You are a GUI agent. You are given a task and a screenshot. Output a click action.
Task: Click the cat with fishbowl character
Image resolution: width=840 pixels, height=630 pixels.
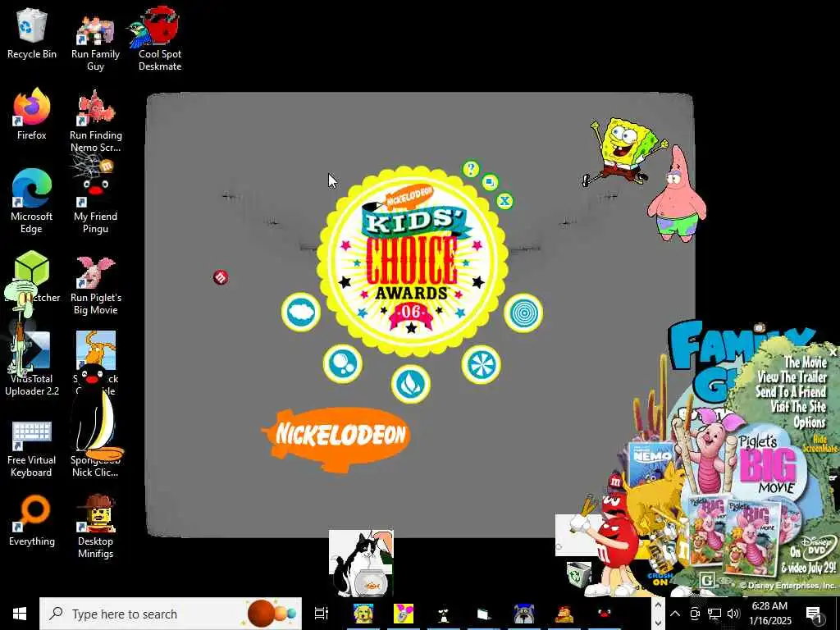pyautogui.click(x=361, y=563)
